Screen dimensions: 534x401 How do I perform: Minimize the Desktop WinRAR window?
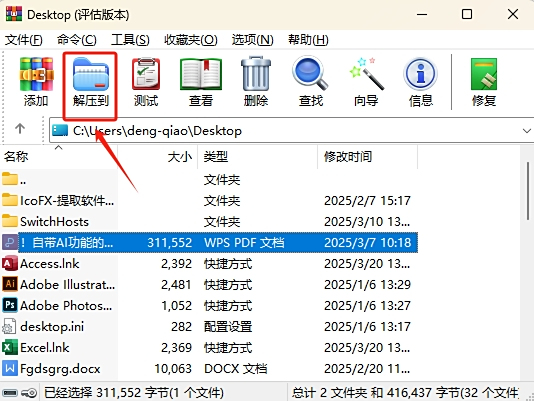[422, 14]
